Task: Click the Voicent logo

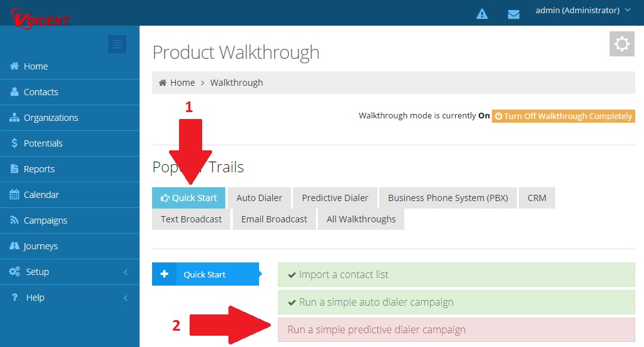Action: pos(41,16)
